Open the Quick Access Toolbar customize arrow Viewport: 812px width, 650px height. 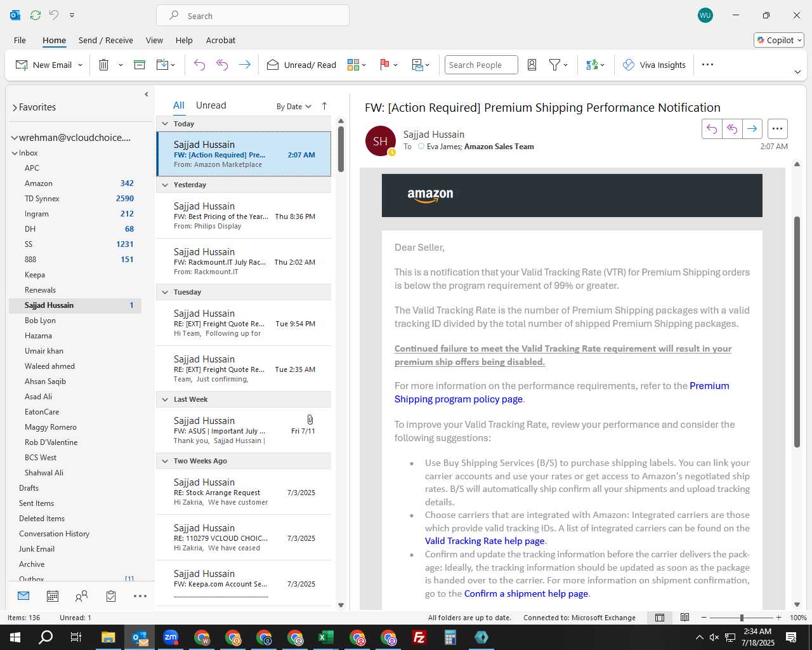click(72, 15)
